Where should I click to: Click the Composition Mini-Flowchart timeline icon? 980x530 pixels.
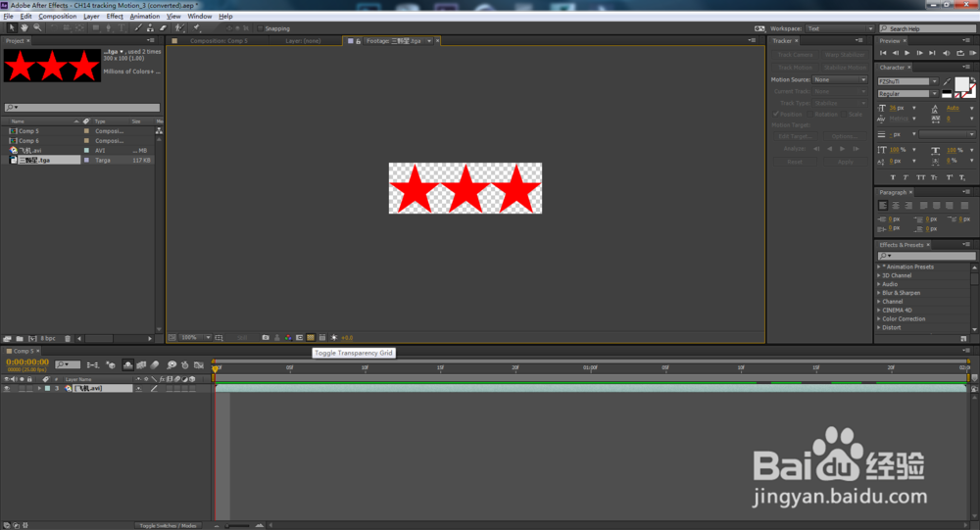93,365
